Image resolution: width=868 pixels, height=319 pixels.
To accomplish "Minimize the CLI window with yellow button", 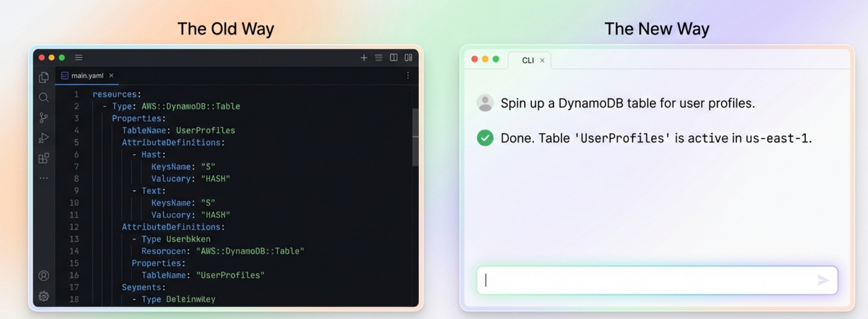I will pyautogui.click(x=485, y=59).
